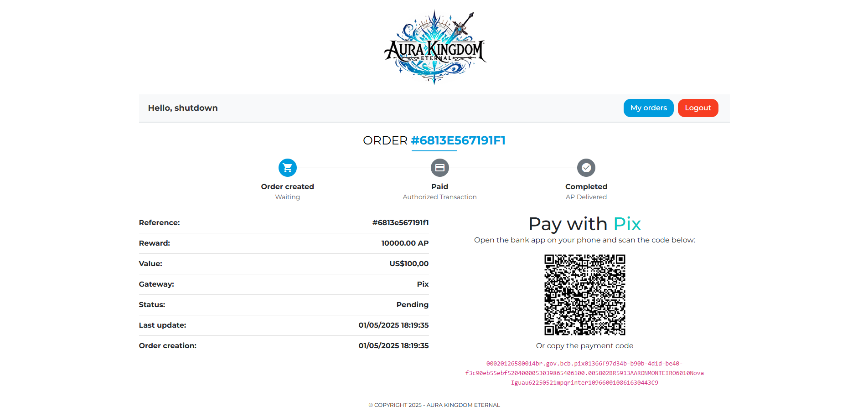Screen dimensions: 868x417
Task: Click the copyright Aura Kingdom Eternal footer
Action: (434, 405)
